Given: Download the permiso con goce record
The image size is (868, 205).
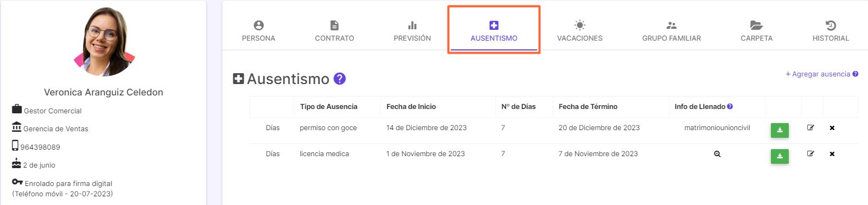Looking at the screenshot, I should (x=780, y=130).
